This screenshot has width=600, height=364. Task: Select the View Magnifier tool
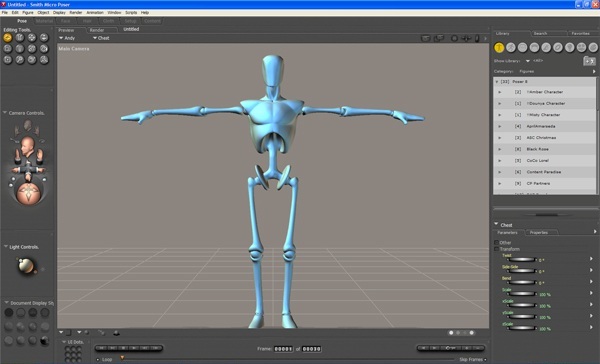[x=20, y=60]
